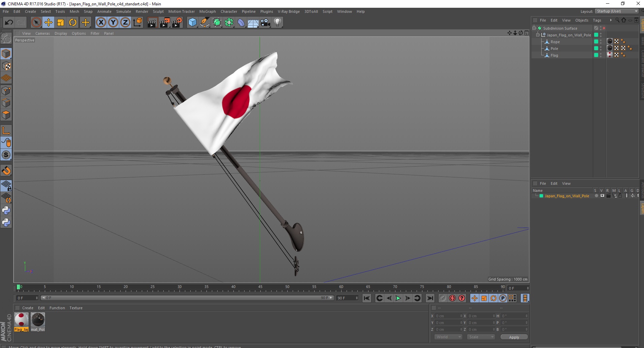Viewport: 644px width, 348px height.
Task: Open the Scale mode dropdown
Action: click(481, 337)
